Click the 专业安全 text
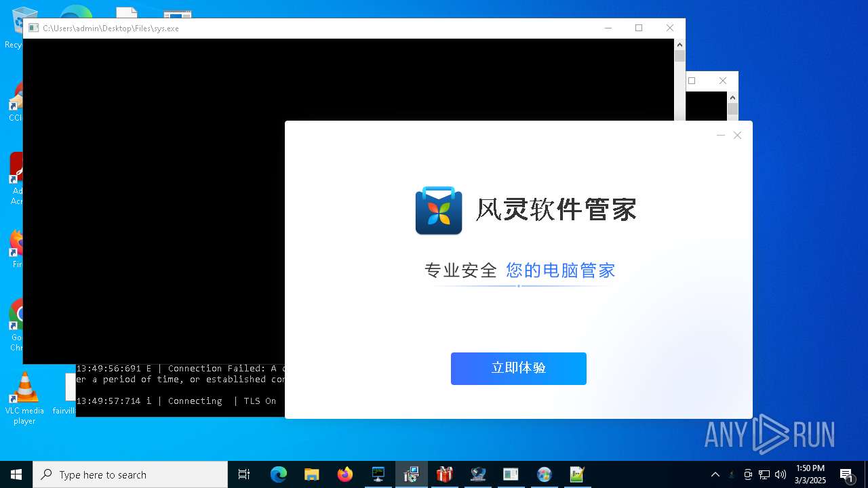The height and width of the screenshot is (488, 868). point(461,270)
